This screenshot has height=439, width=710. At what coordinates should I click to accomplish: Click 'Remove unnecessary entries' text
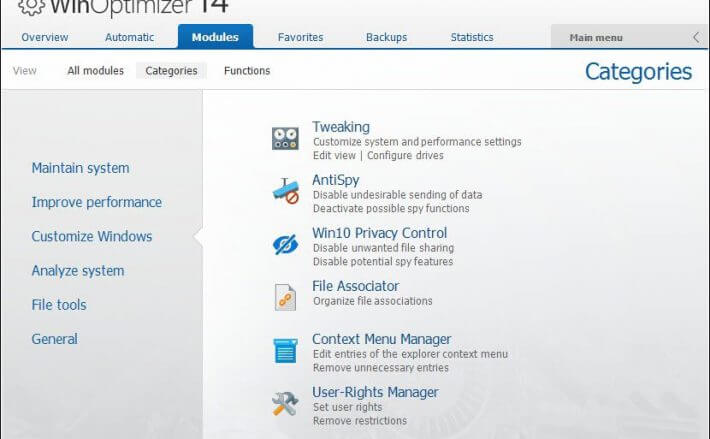(381, 367)
